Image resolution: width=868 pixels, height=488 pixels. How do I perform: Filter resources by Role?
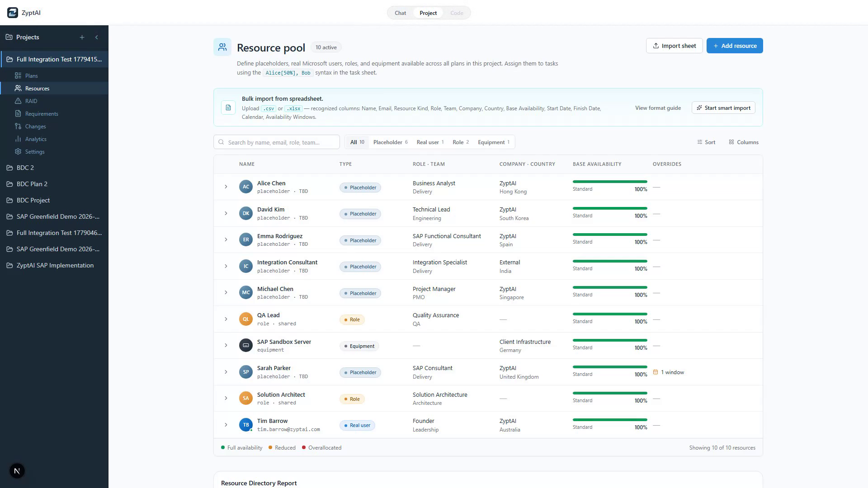pyautogui.click(x=460, y=142)
